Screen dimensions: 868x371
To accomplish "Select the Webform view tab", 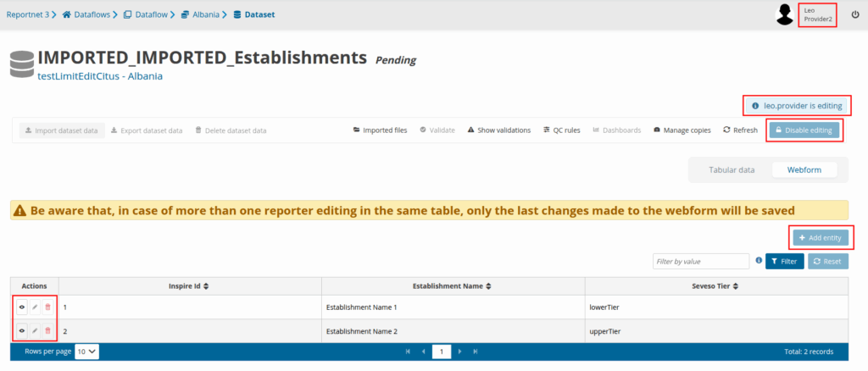I will (804, 170).
